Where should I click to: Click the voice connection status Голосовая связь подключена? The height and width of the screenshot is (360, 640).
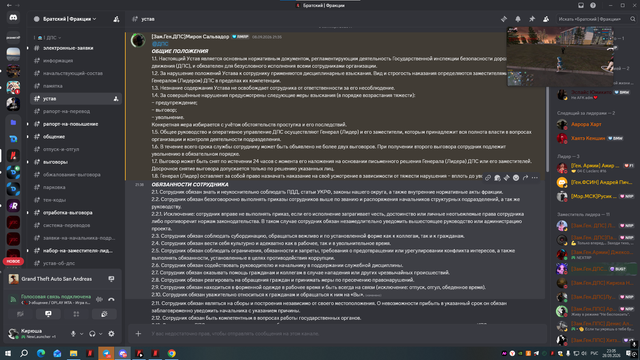point(56,297)
